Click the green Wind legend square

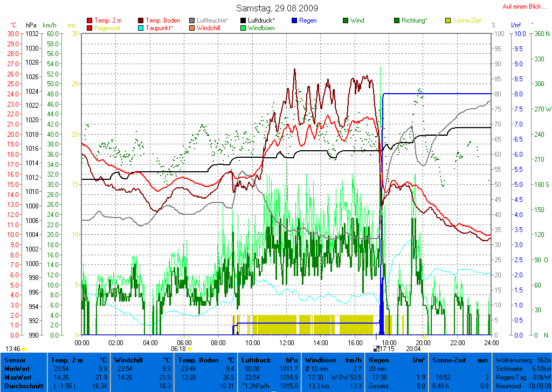tap(346, 20)
